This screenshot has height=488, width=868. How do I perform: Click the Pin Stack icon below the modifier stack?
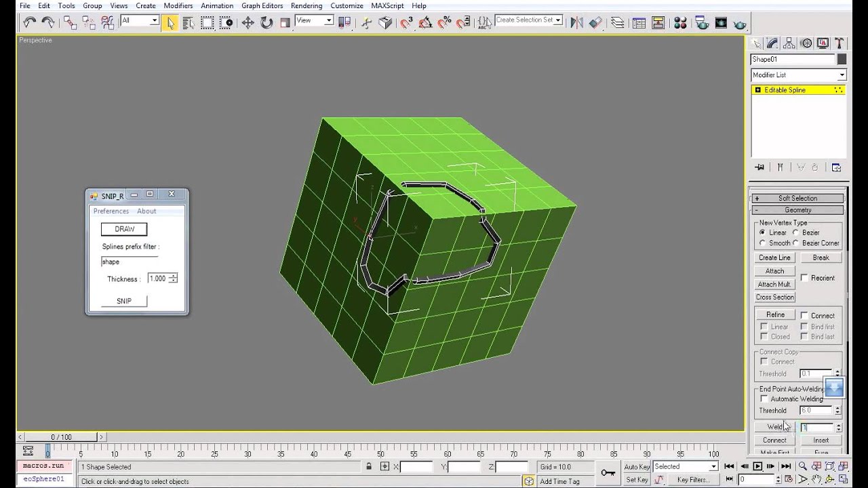[759, 167]
